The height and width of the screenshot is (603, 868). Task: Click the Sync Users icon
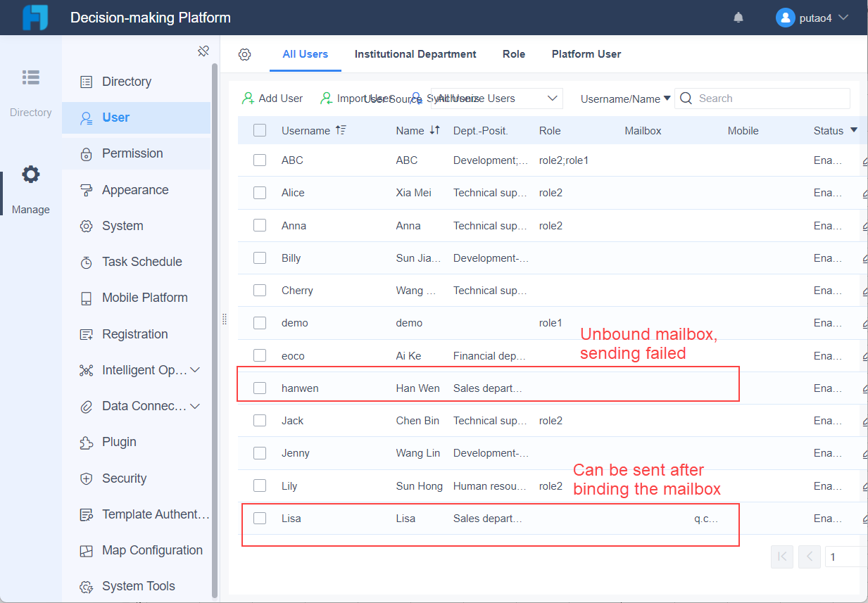pyautogui.click(x=417, y=99)
